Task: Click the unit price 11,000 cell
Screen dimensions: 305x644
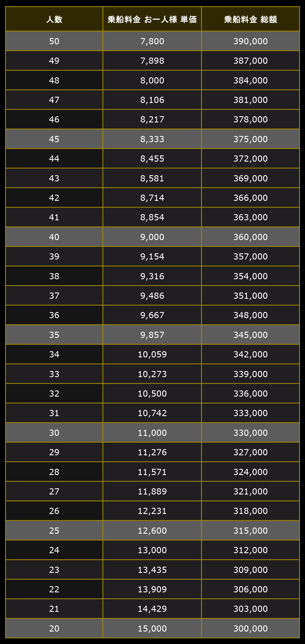Action: (152, 433)
